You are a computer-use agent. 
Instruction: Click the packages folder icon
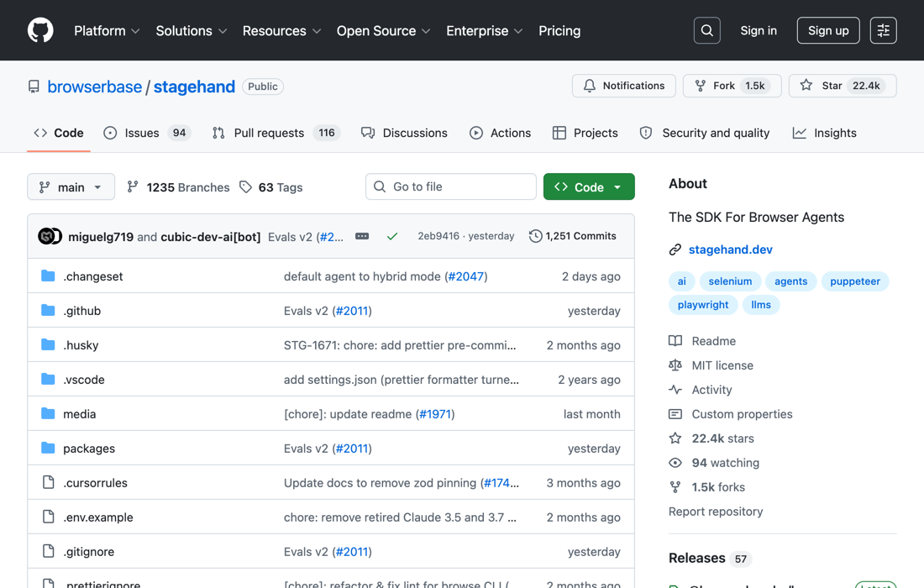[x=48, y=448]
